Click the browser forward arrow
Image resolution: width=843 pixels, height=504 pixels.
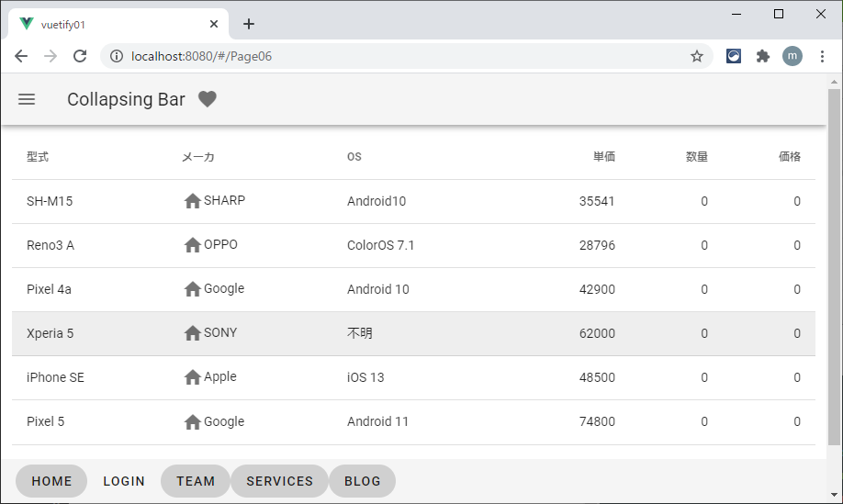pos(51,56)
